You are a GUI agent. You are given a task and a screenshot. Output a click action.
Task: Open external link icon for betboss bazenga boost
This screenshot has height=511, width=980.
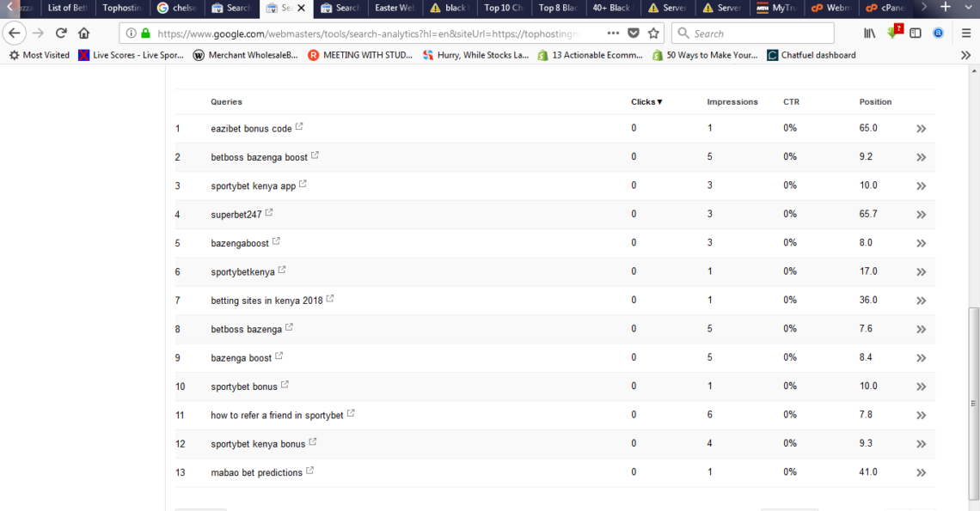pos(315,155)
